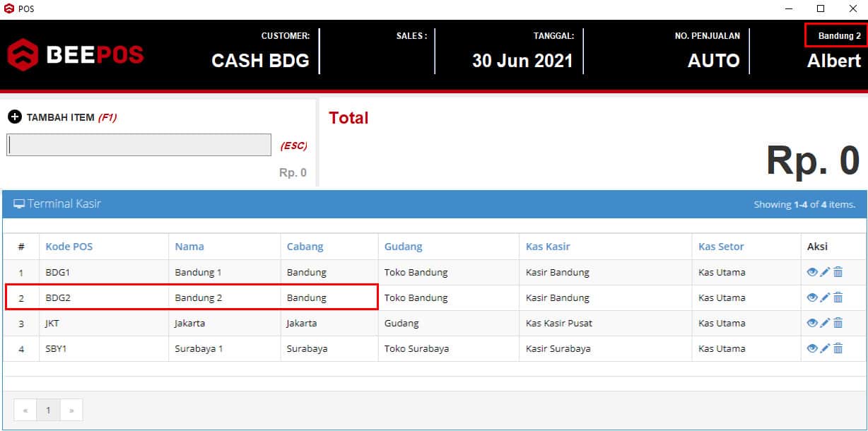
Task: View details of the JKT terminal
Action: 812,323
